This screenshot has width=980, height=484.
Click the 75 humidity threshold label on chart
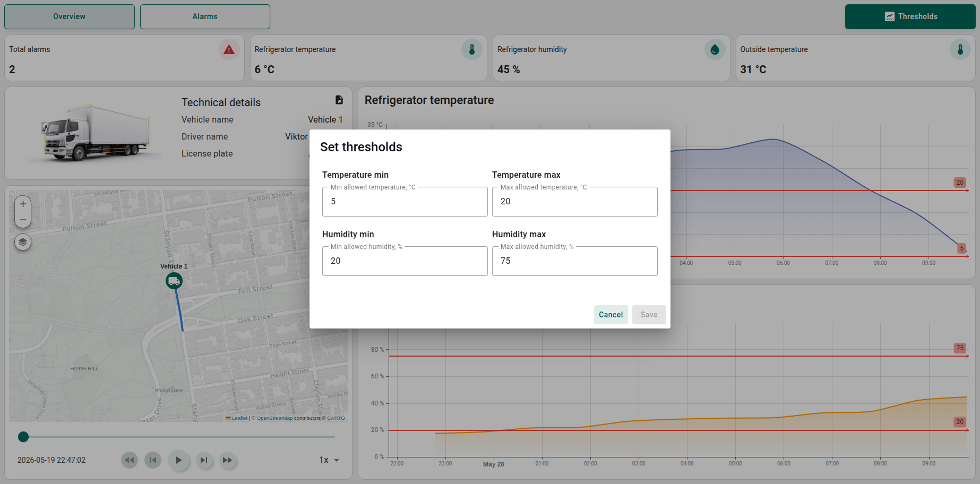pos(960,348)
